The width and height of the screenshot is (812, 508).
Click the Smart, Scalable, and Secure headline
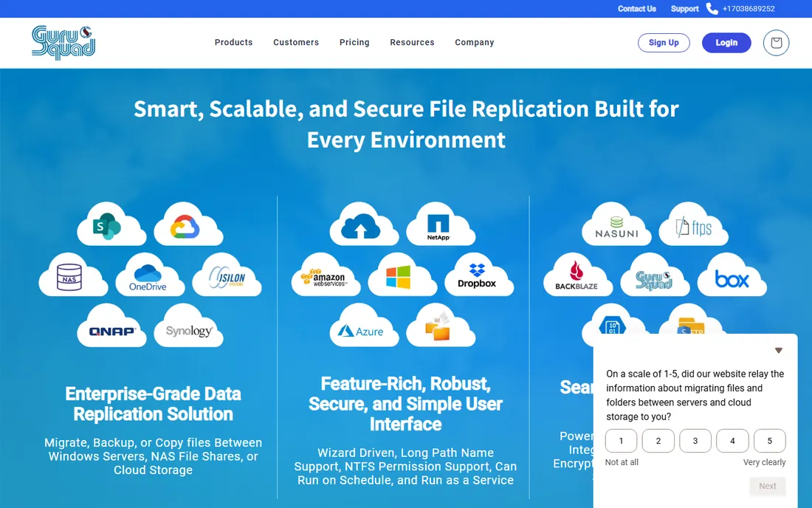click(x=406, y=124)
